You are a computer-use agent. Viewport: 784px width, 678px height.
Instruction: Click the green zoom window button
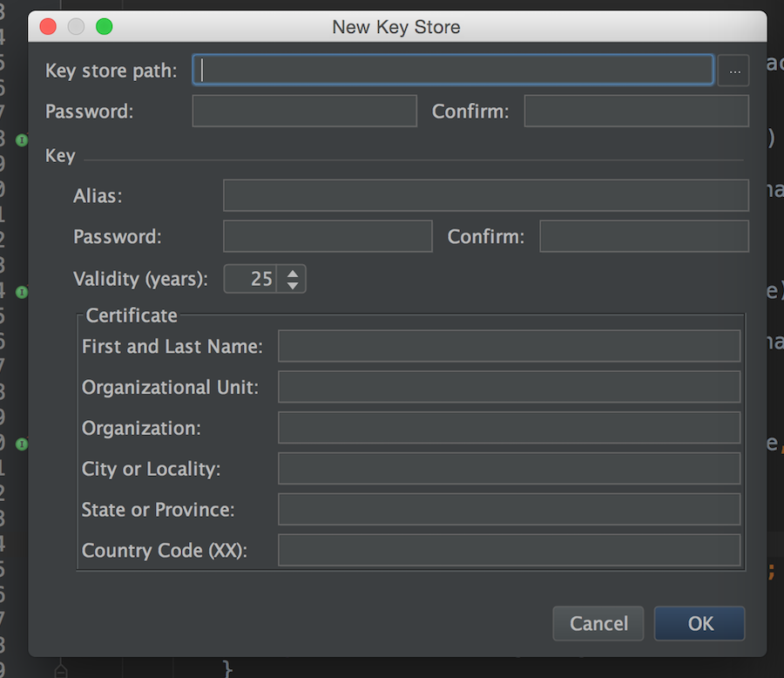(104, 27)
